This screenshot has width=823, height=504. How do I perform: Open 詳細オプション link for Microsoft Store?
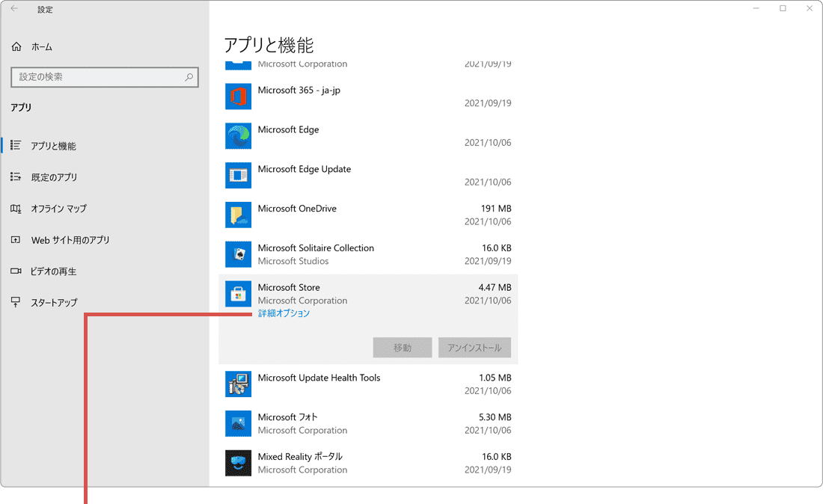pos(284,314)
